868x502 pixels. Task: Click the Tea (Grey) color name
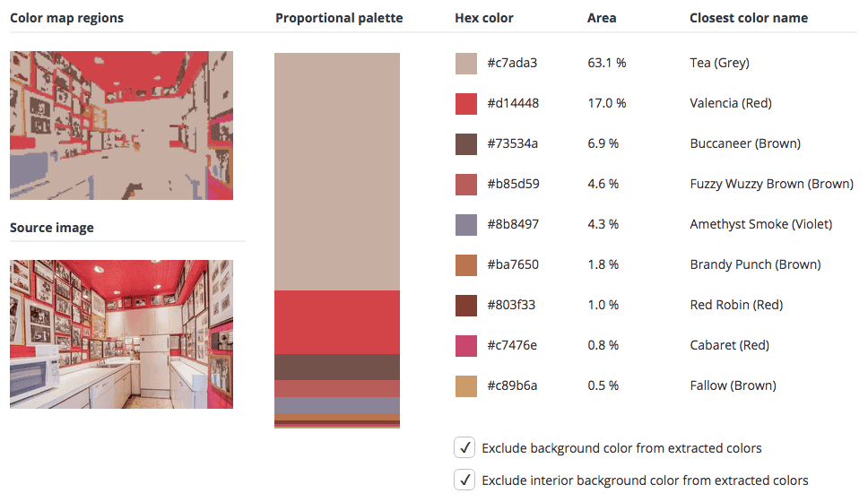coord(719,64)
